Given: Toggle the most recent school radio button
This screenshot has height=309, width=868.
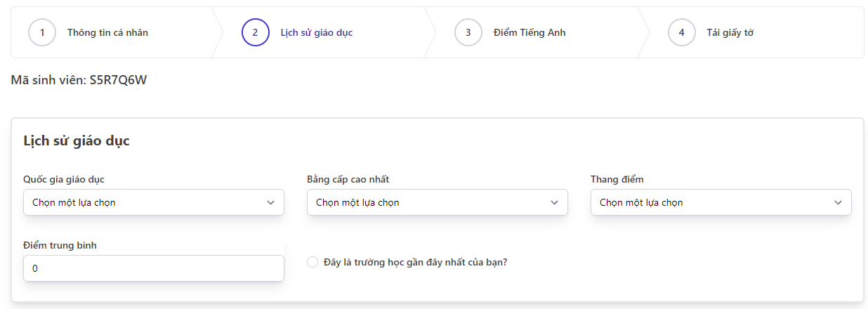Looking at the screenshot, I should click(313, 262).
